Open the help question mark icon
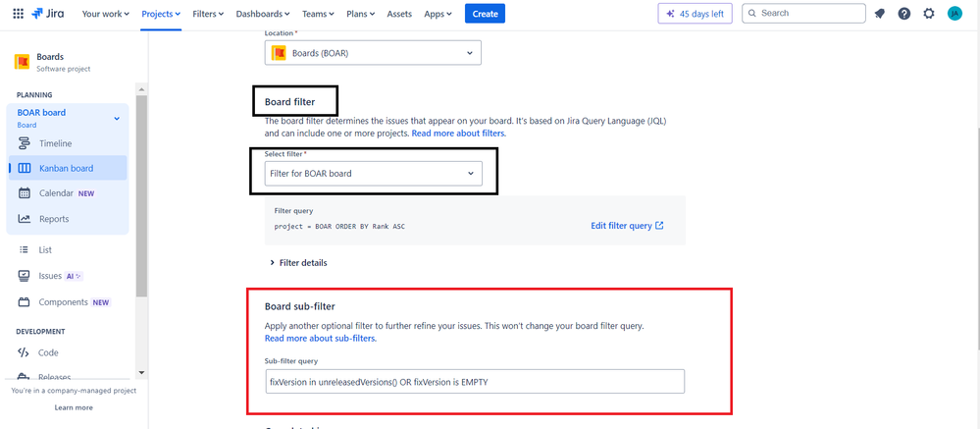This screenshot has height=429, width=980. pyautogui.click(x=904, y=13)
